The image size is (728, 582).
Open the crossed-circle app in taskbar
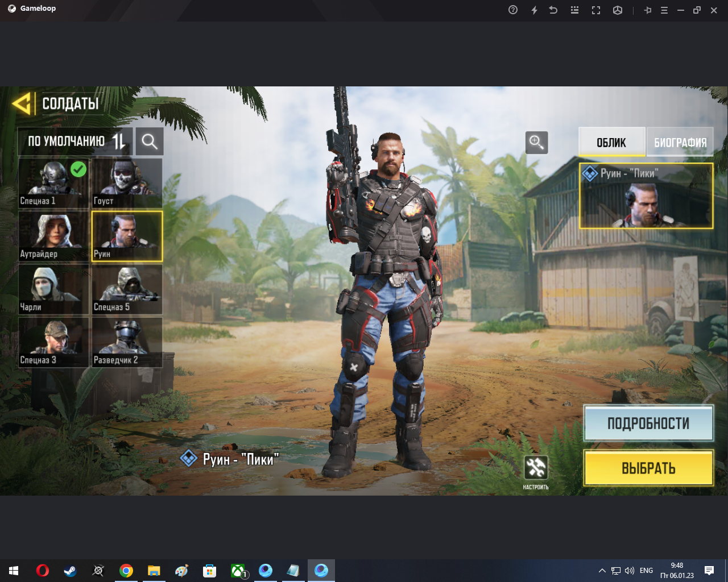coord(98,571)
